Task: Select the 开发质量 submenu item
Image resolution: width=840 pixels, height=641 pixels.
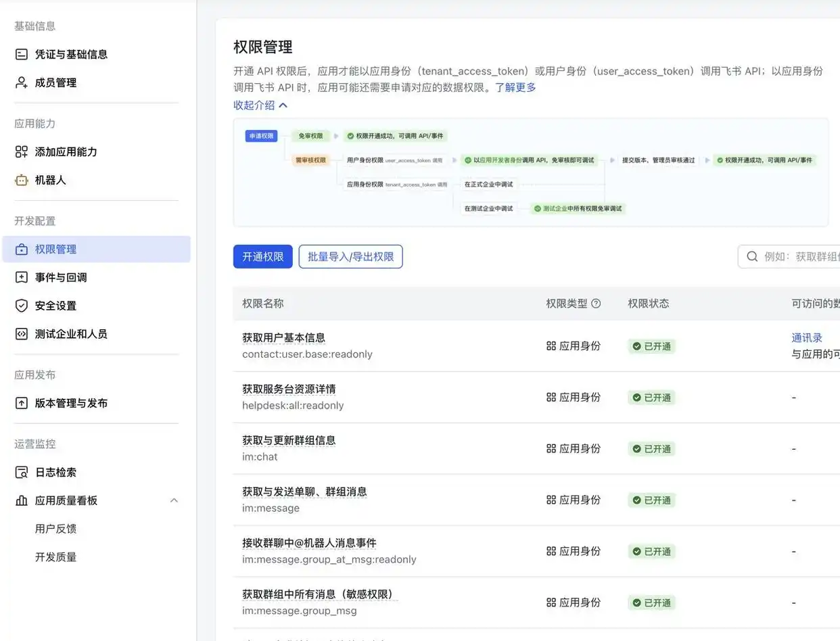Action: pyautogui.click(x=56, y=556)
